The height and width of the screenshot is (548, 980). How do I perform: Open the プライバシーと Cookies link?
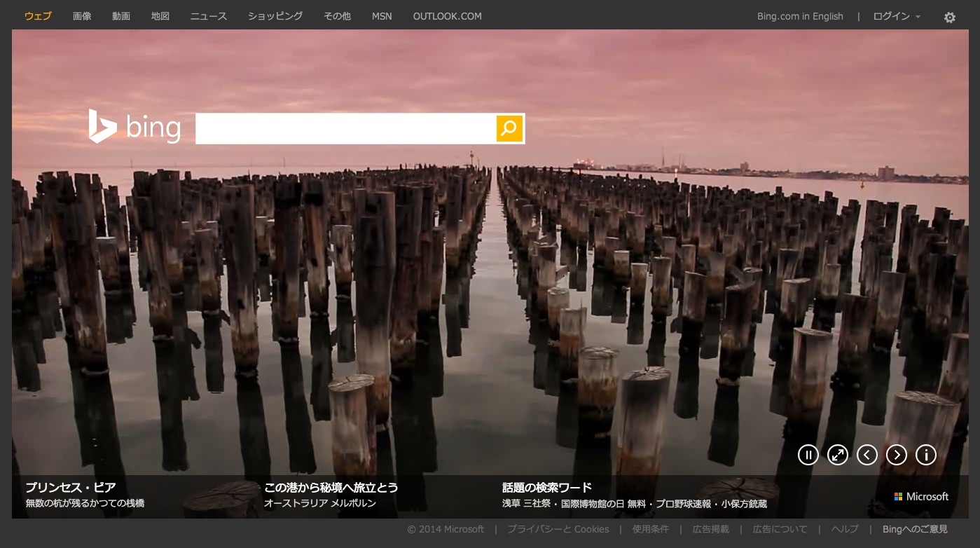[558, 529]
